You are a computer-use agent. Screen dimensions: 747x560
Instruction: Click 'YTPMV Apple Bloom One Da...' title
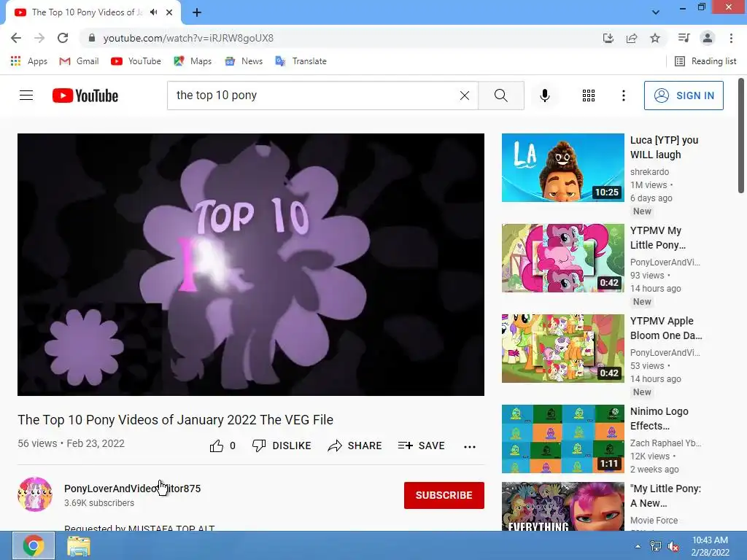(666, 328)
